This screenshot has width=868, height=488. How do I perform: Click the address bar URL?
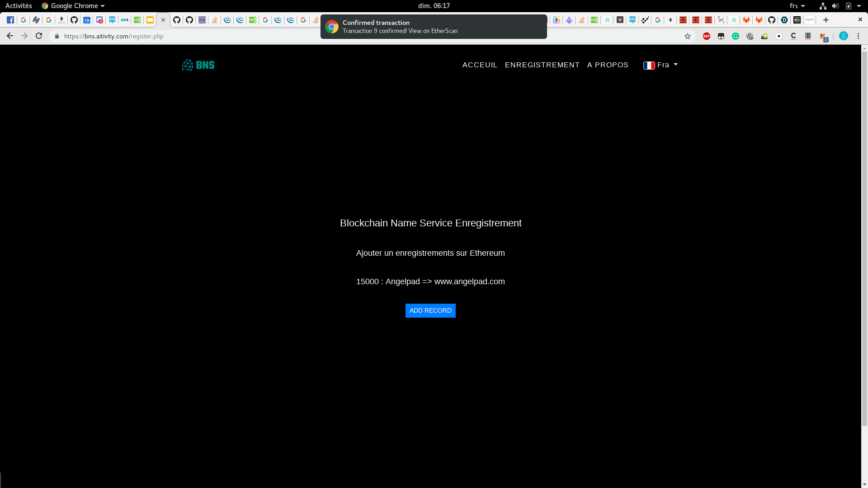(114, 36)
